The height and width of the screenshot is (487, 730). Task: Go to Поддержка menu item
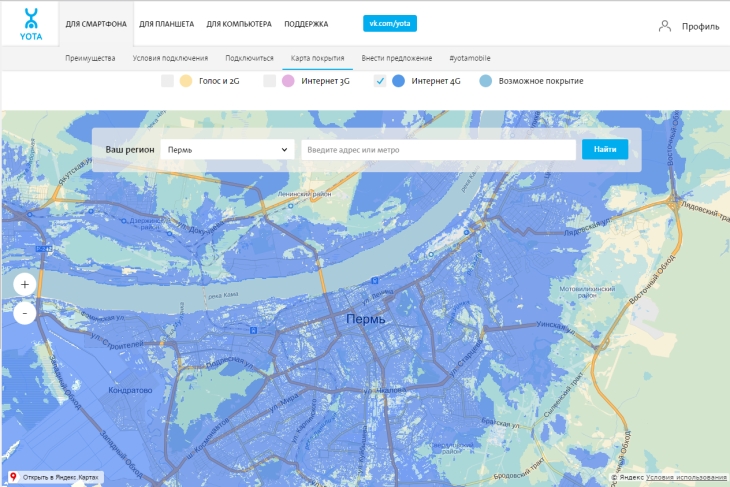306,24
